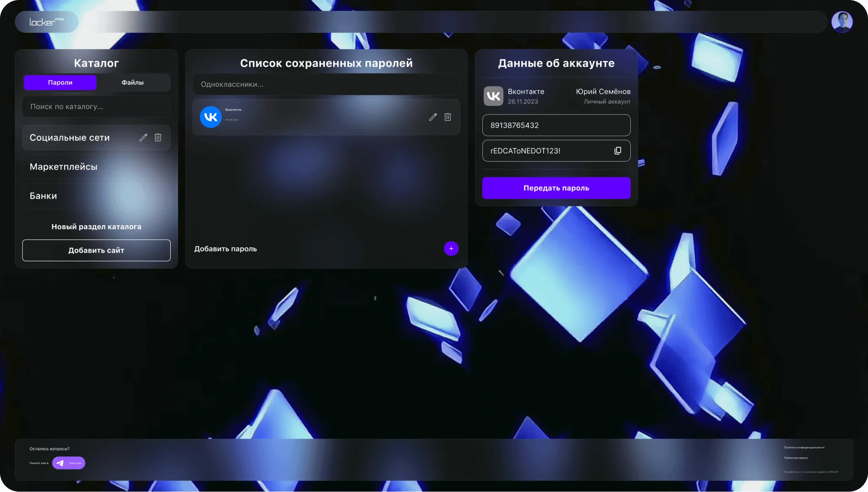Screen dimensions: 868x492
Task: Switch to the Пароли tab
Action: 60,83
